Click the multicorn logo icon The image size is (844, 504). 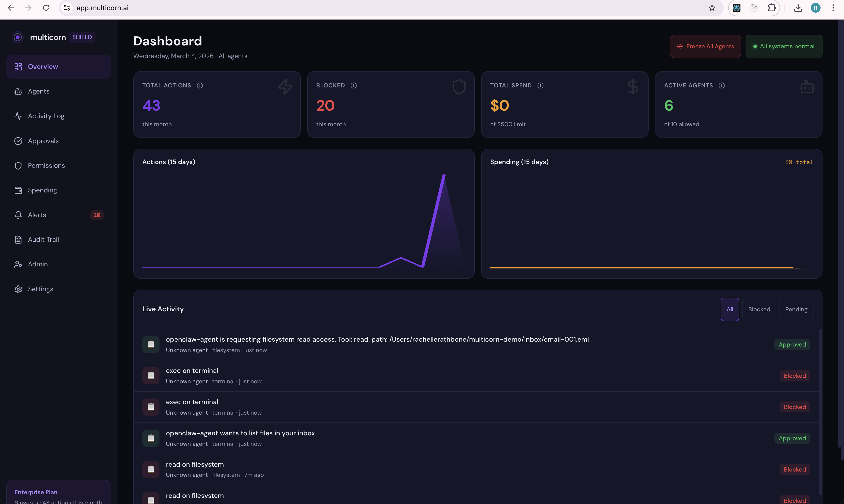click(x=18, y=37)
